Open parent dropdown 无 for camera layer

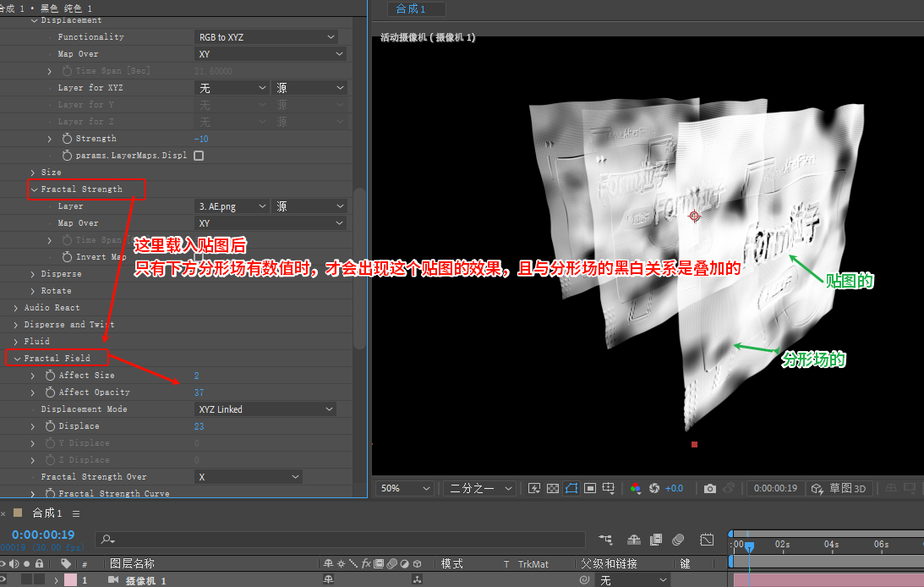pos(633,580)
